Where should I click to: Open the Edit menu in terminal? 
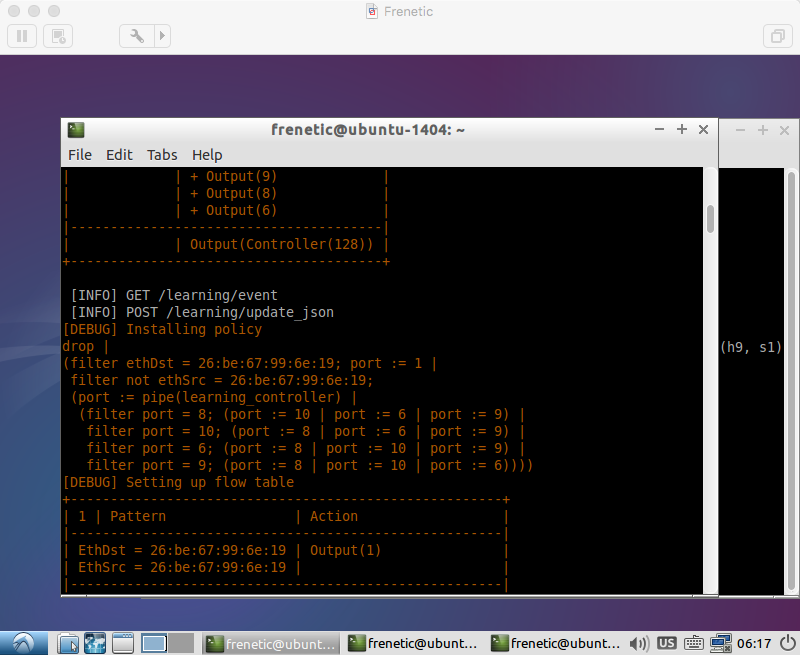pyautogui.click(x=119, y=155)
